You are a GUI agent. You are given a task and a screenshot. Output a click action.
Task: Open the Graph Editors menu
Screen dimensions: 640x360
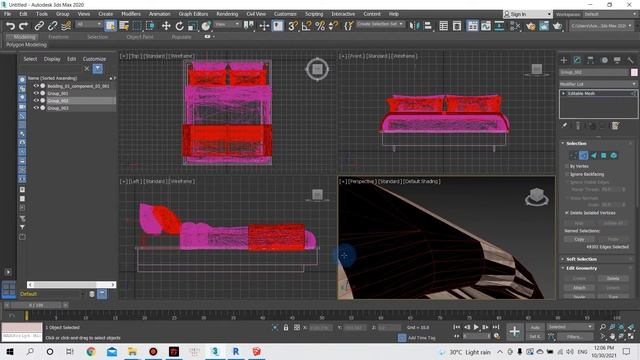click(x=193, y=14)
